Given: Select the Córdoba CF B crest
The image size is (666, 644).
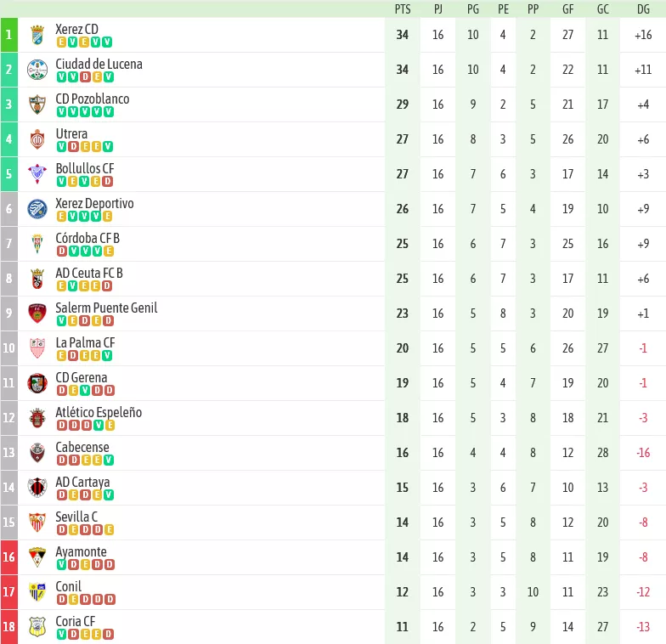Looking at the screenshot, I should click(x=37, y=244).
